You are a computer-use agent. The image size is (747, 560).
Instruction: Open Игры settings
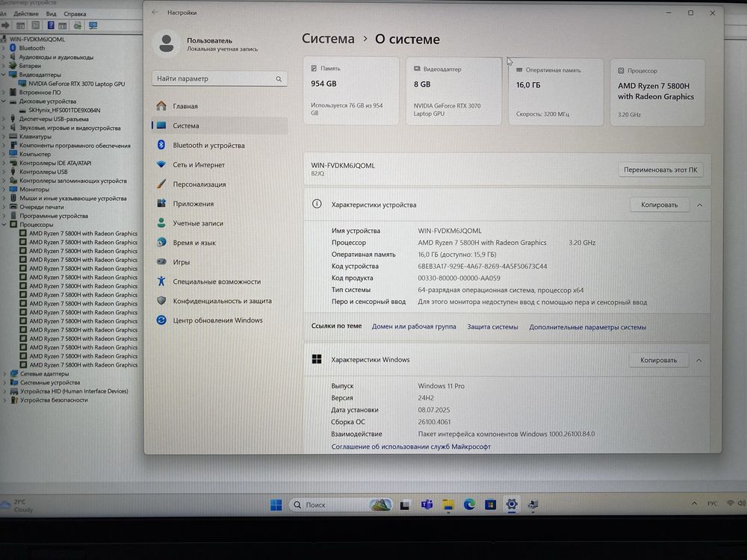click(220, 262)
